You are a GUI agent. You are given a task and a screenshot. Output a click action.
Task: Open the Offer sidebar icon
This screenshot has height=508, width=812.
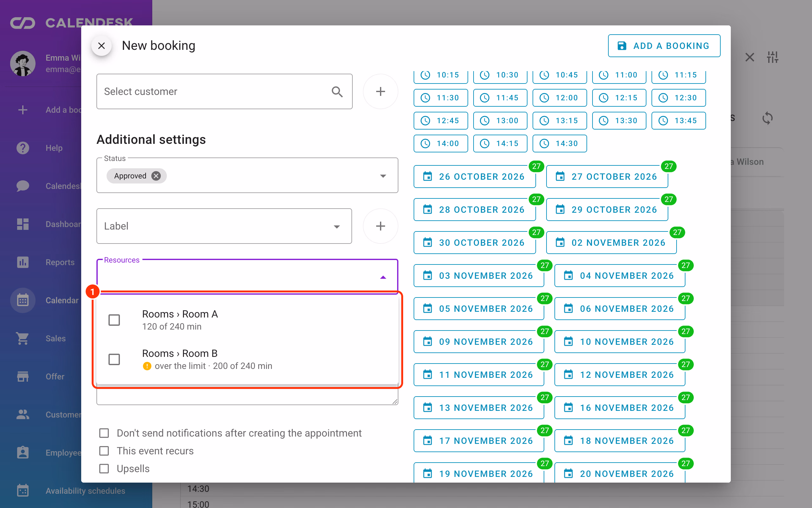click(23, 376)
